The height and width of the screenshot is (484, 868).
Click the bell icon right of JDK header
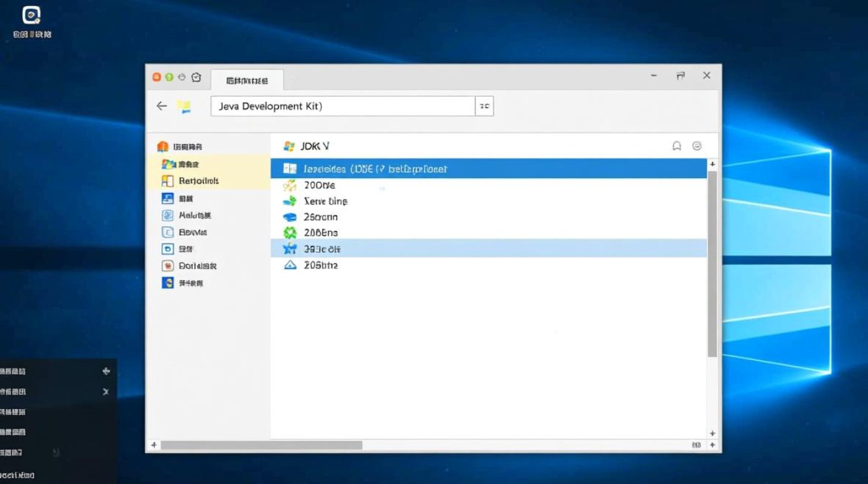click(677, 146)
